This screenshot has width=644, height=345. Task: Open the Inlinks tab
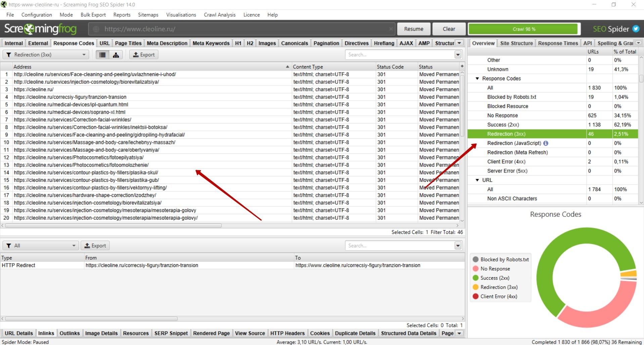click(46, 333)
